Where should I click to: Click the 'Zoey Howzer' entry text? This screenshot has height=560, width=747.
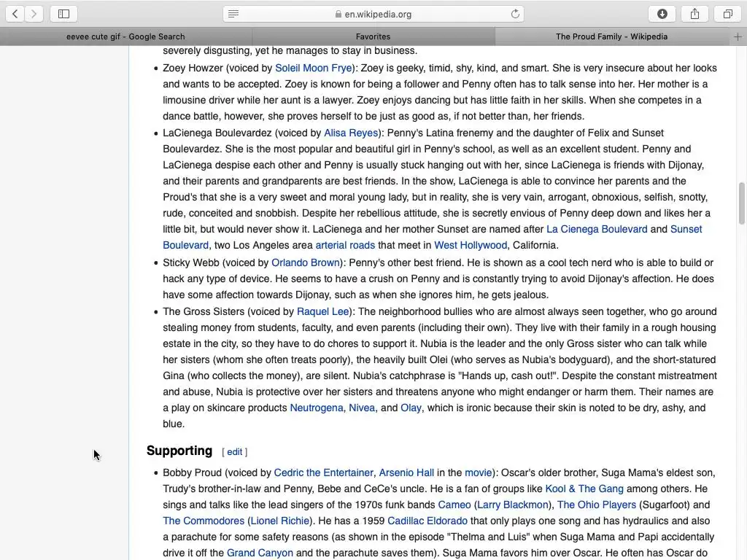193,68
